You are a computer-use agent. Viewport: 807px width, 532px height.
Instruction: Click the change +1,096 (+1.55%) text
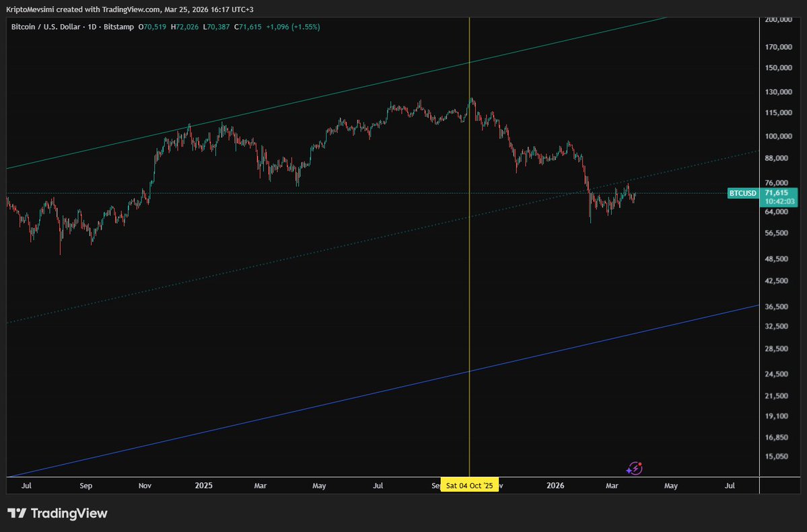(293, 27)
